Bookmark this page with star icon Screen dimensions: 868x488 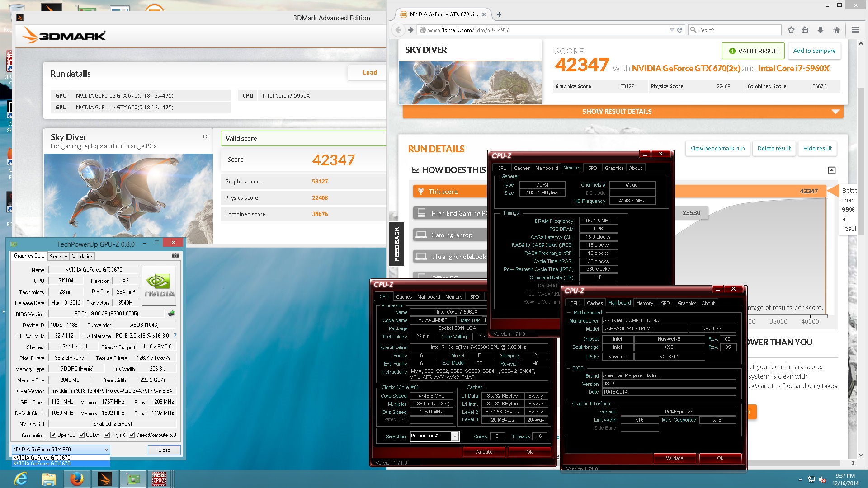(x=791, y=30)
